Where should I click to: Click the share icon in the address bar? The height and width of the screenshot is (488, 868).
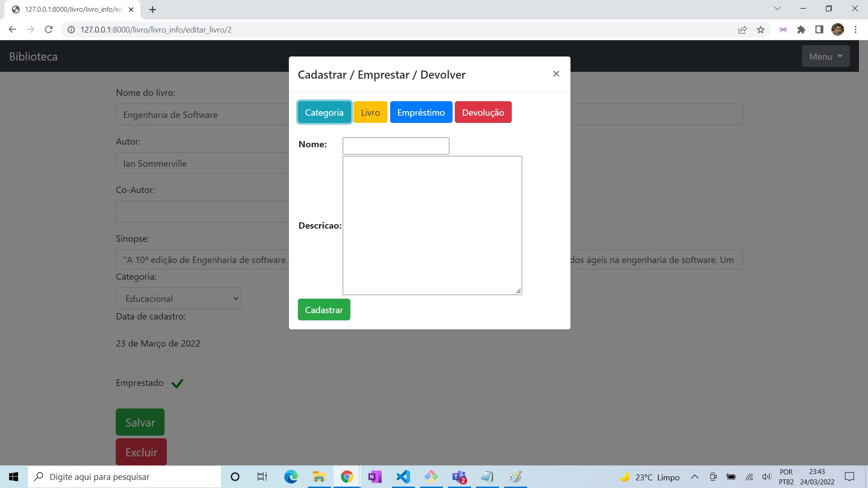(742, 29)
